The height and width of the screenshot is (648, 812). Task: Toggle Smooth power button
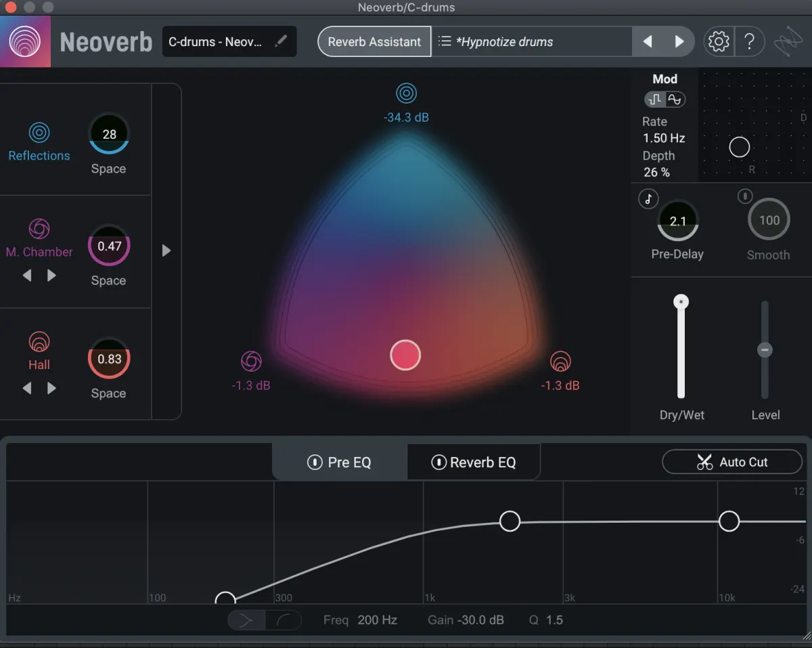[x=745, y=196]
